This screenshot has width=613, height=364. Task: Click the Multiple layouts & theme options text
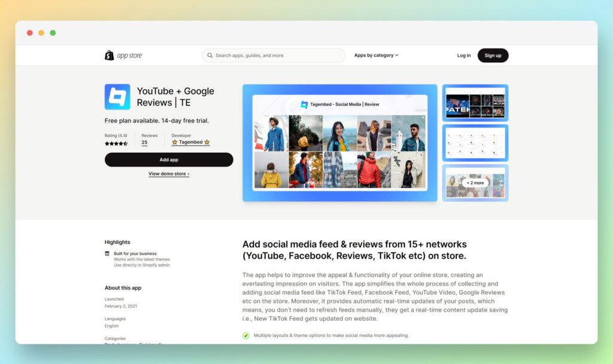pyautogui.click(x=331, y=335)
